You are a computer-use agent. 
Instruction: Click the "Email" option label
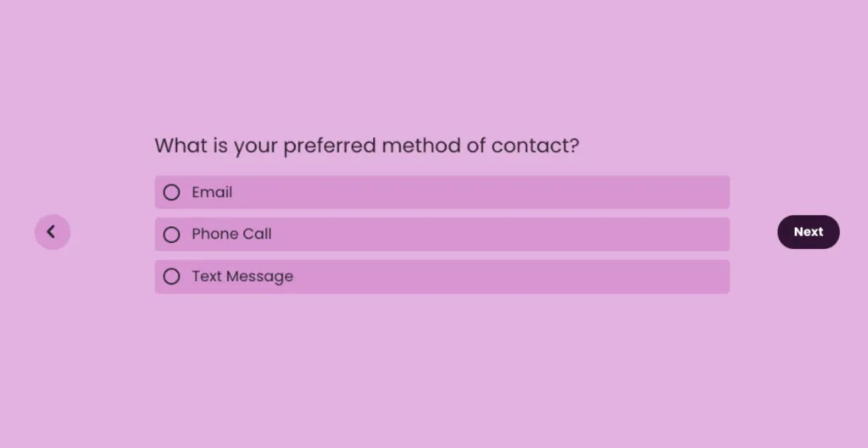coord(212,192)
